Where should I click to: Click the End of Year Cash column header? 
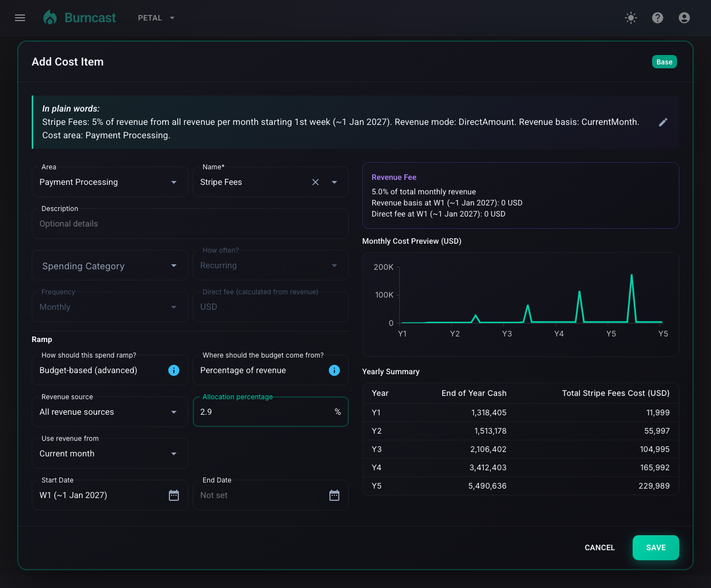pos(474,393)
